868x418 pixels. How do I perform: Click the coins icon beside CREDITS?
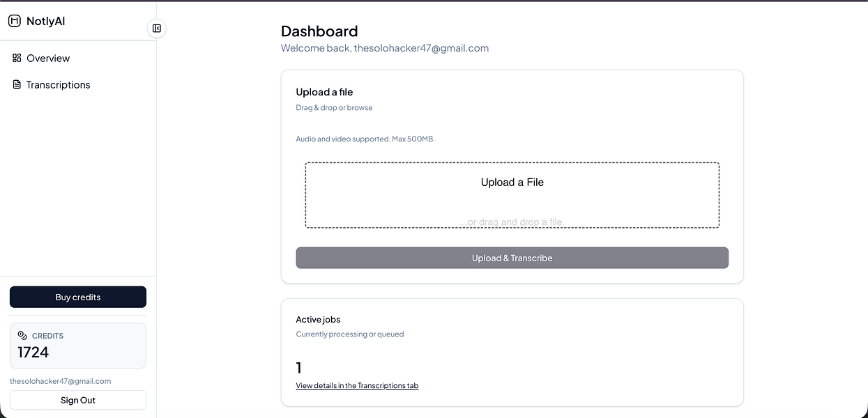[22, 335]
